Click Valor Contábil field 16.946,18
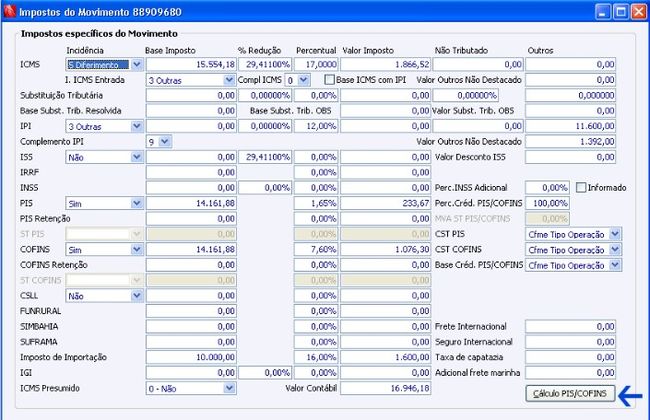Screen dimensions: 650x420 [x=386, y=388]
